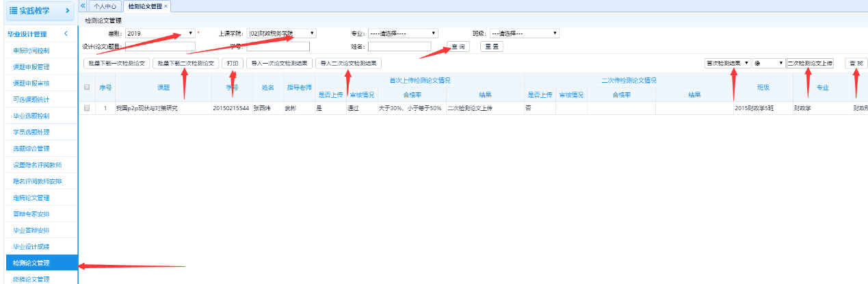Select 课题申报管理 in the sidebar
The width and height of the screenshot is (868, 284).
(31, 67)
